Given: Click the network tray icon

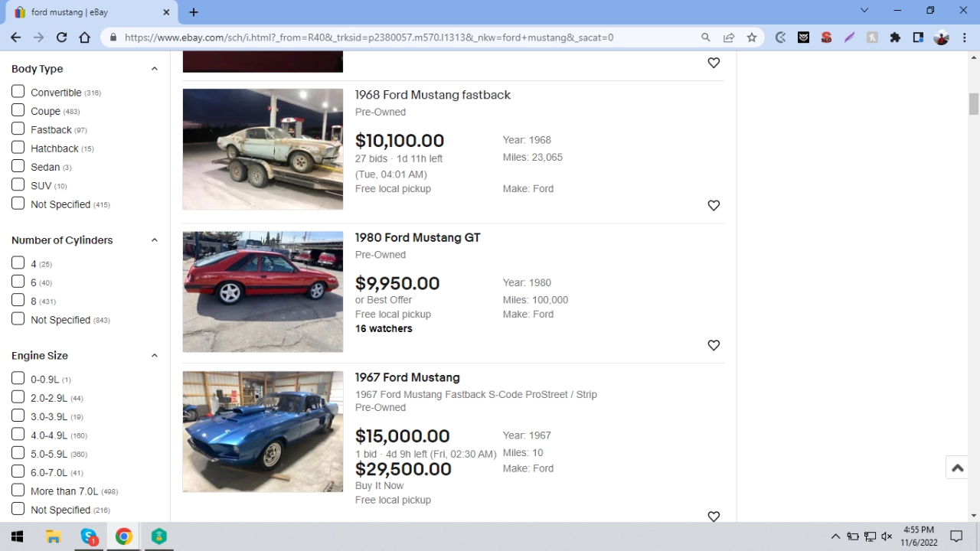Looking at the screenshot, I should tap(870, 536).
